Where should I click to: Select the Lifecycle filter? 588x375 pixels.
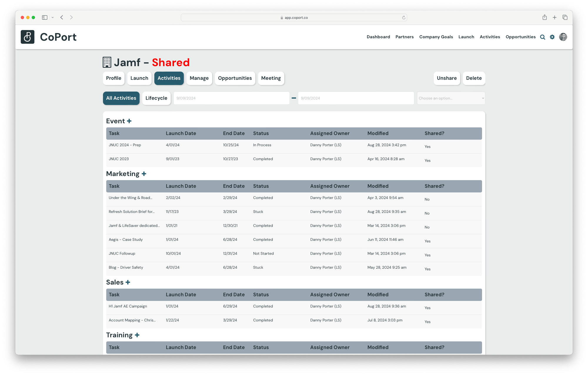[x=156, y=98]
